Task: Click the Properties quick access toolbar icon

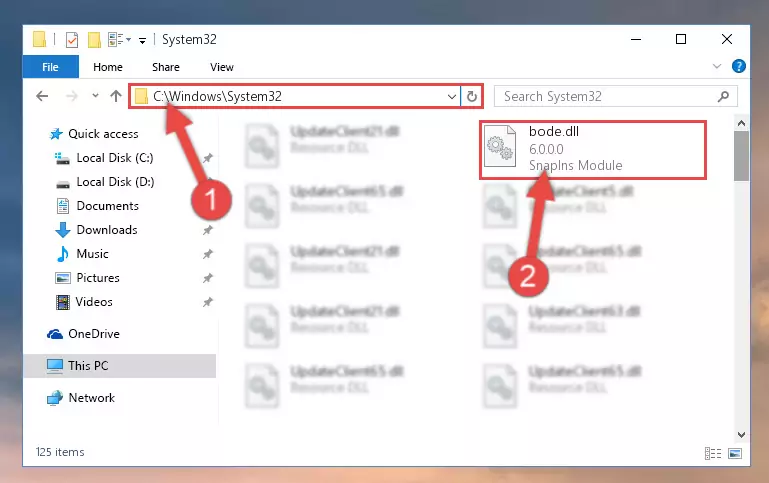Action: pyautogui.click(x=72, y=39)
